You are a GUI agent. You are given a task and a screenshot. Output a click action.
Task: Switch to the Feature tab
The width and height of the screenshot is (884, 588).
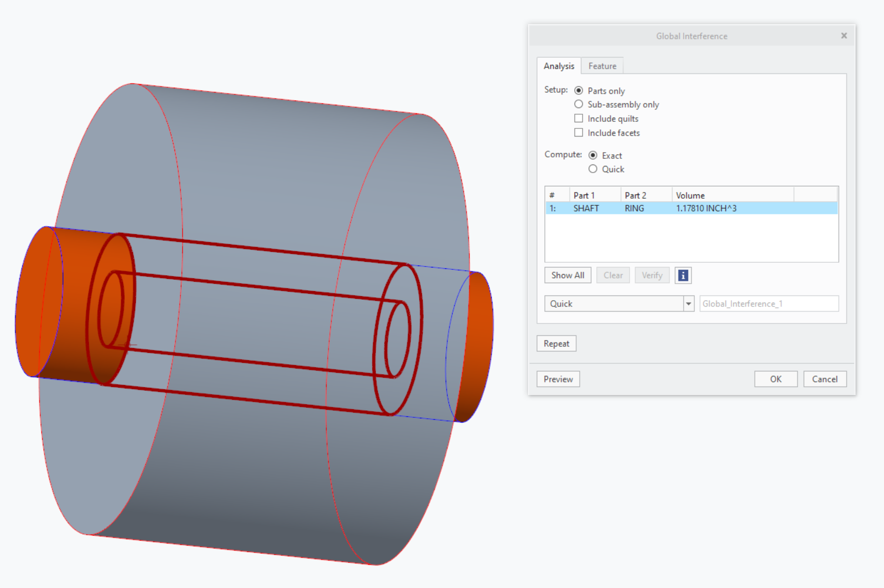pos(602,66)
